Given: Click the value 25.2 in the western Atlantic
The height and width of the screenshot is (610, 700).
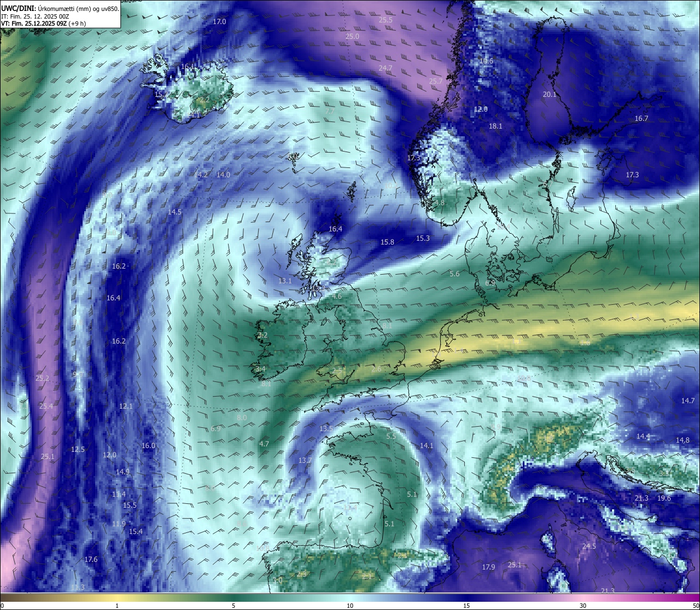Looking at the screenshot, I should point(42,378).
